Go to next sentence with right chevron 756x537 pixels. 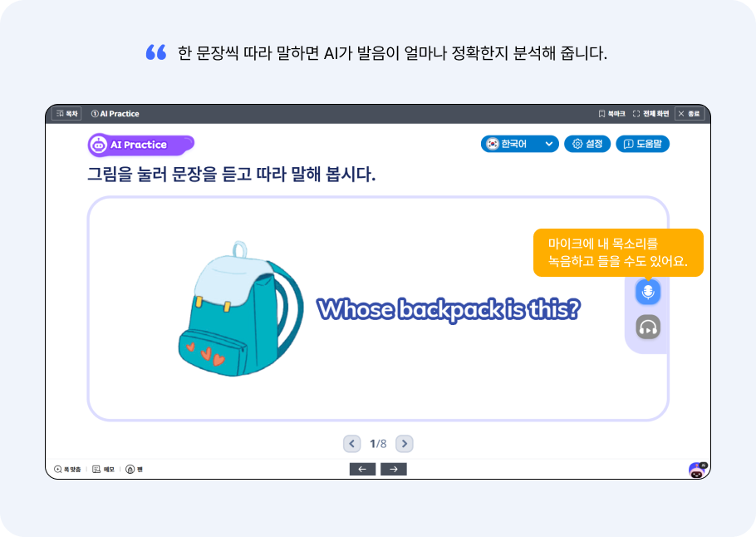[404, 444]
